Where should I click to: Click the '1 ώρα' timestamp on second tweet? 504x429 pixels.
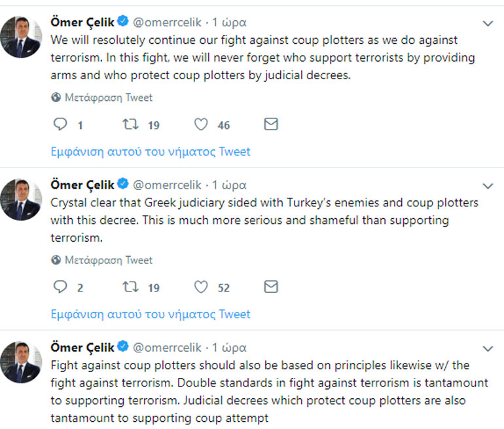click(229, 185)
